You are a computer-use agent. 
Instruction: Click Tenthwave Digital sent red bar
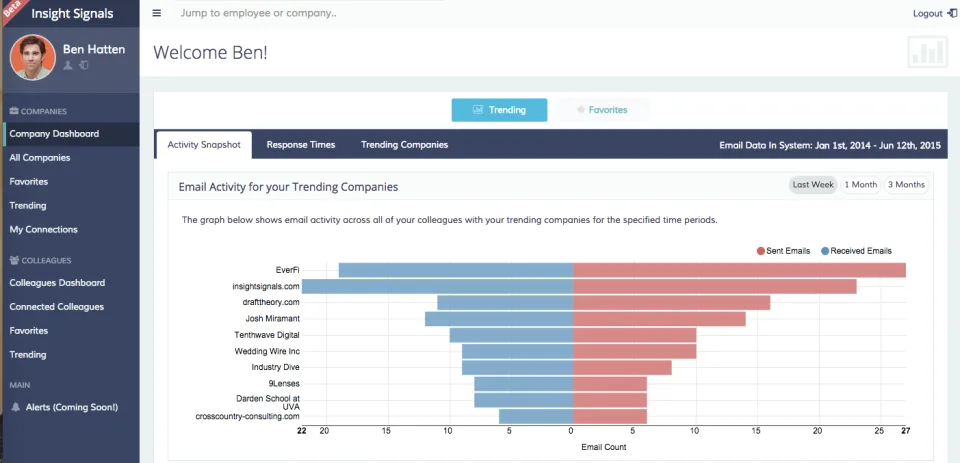(x=634, y=335)
